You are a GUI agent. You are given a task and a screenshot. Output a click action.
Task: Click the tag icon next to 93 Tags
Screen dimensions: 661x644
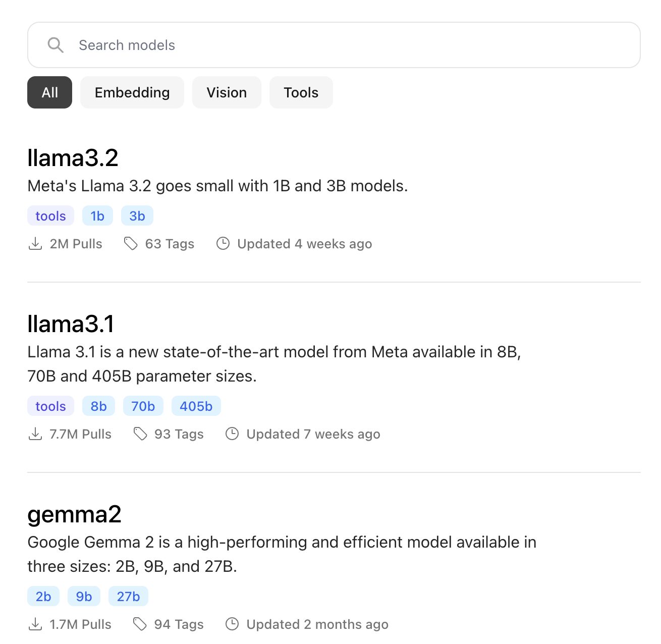[140, 434]
